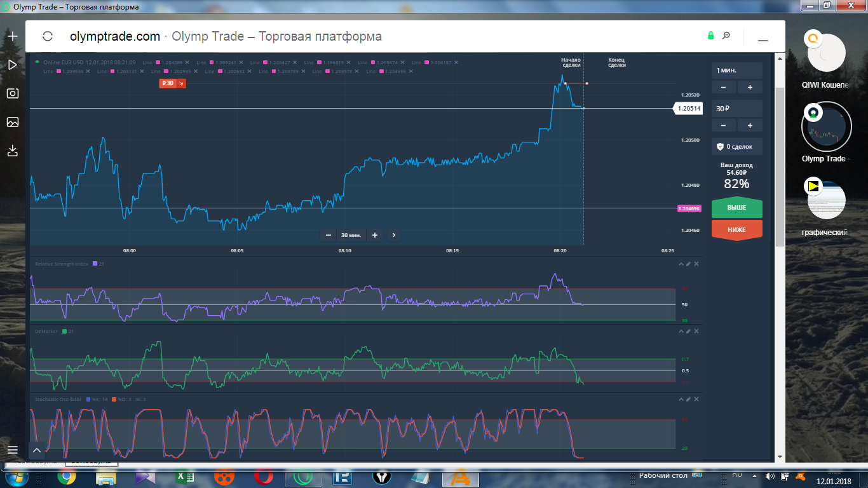The height and width of the screenshot is (488, 868).
Task: Delete the Line 1.204696 from chart
Action: coord(411,71)
